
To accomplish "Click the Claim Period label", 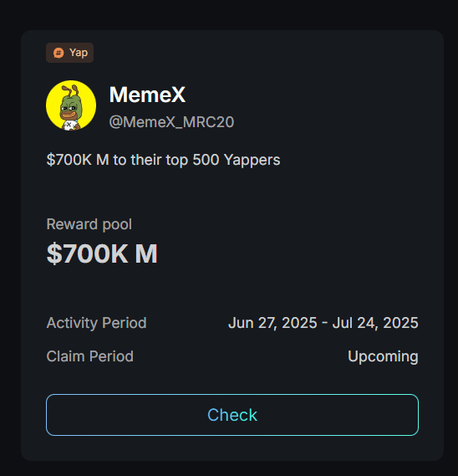I will (89, 356).
